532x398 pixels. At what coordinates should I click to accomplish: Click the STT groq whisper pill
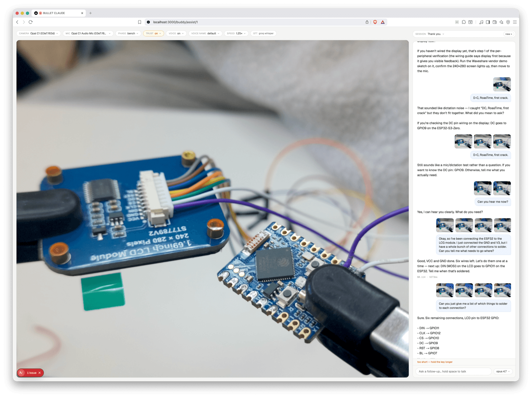263,33
